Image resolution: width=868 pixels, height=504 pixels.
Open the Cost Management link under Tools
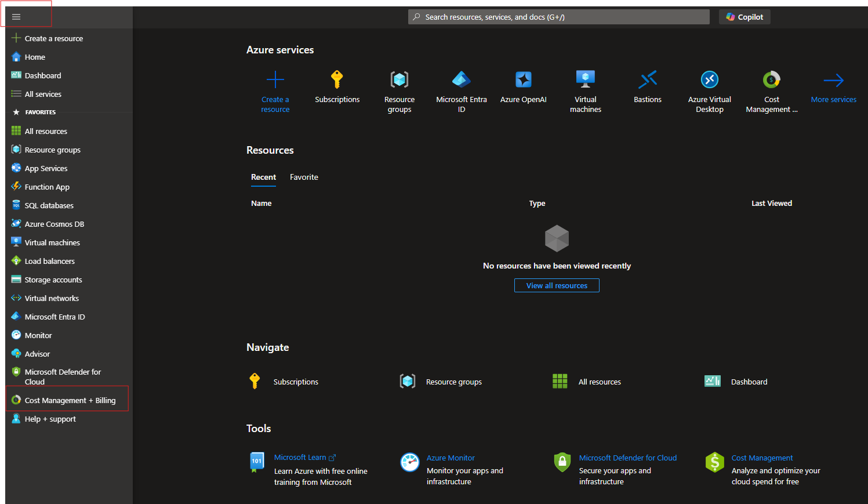tap(762, 458)
